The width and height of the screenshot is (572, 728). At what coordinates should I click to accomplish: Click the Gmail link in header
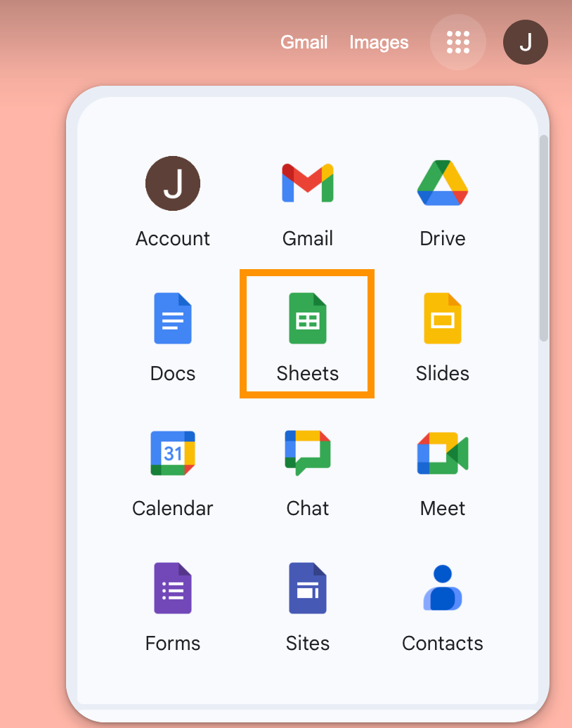304,42
